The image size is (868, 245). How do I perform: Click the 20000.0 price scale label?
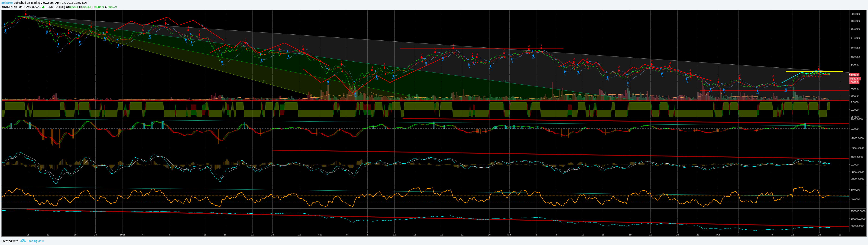point(855,14)
